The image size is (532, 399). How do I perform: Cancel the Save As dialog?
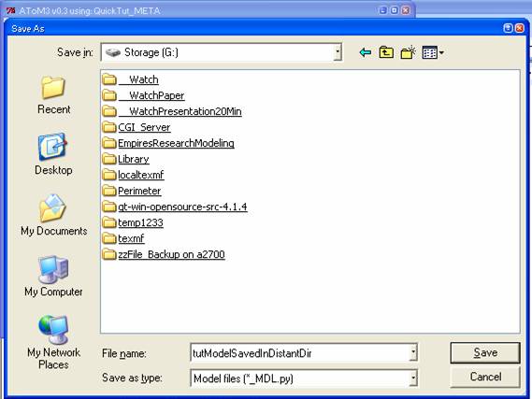coord(485,377)
